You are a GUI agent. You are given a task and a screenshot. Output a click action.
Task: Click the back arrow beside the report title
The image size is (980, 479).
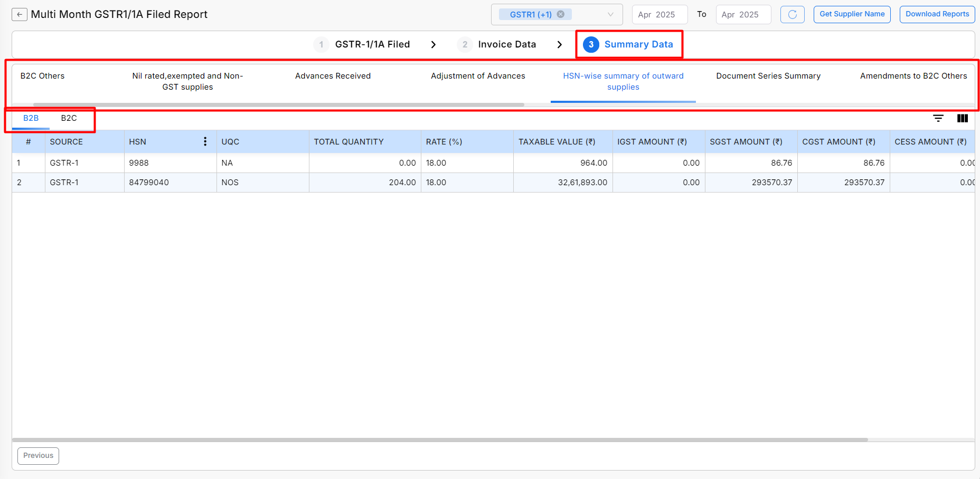pyautogui.click(x=20, y=15)
